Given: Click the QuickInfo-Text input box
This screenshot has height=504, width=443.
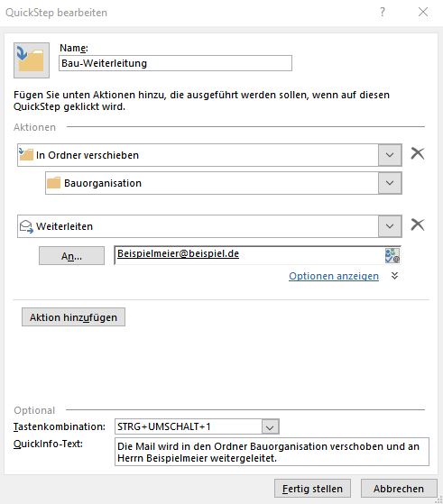Looking at the screenshot, I should 272,452.
